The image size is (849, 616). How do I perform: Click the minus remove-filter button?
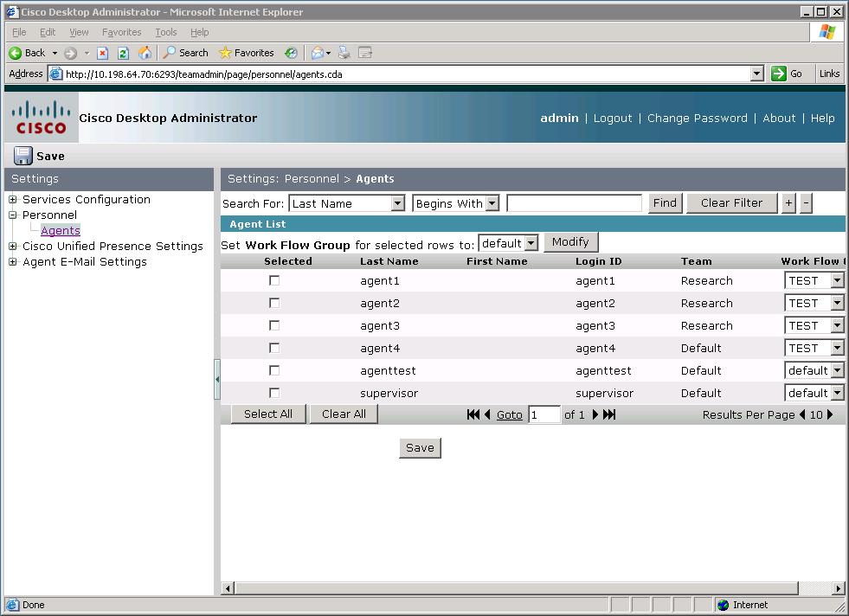807,203
